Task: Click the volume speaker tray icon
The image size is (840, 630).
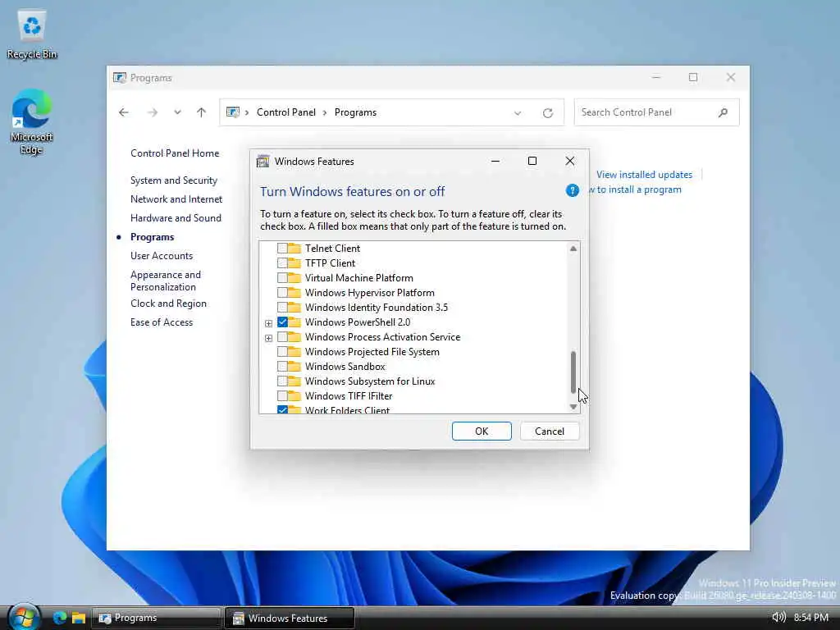Action: (x=778, y=618)
